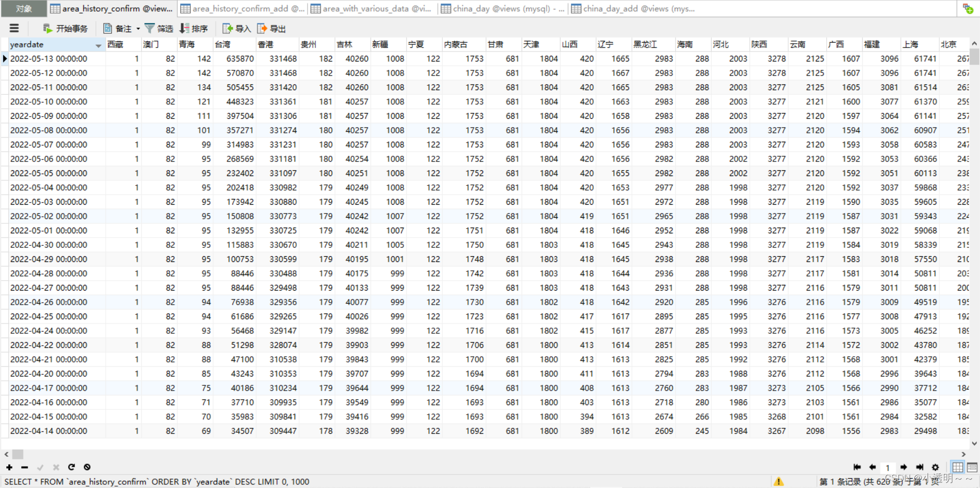
Task: Expand the 备注 dropdown arrow
Action: 138,29
